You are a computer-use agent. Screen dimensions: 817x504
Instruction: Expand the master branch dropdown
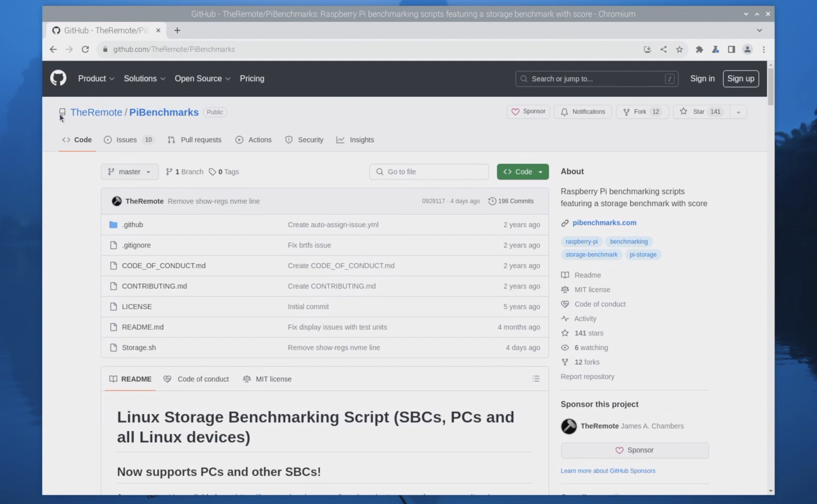[130, 172]
